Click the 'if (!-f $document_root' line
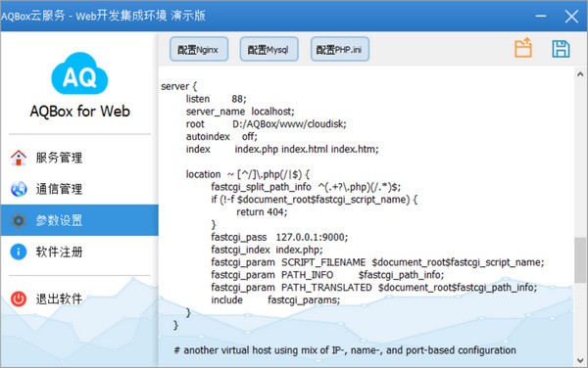Viewport: 588px width, 368px height. pos(315,200)
